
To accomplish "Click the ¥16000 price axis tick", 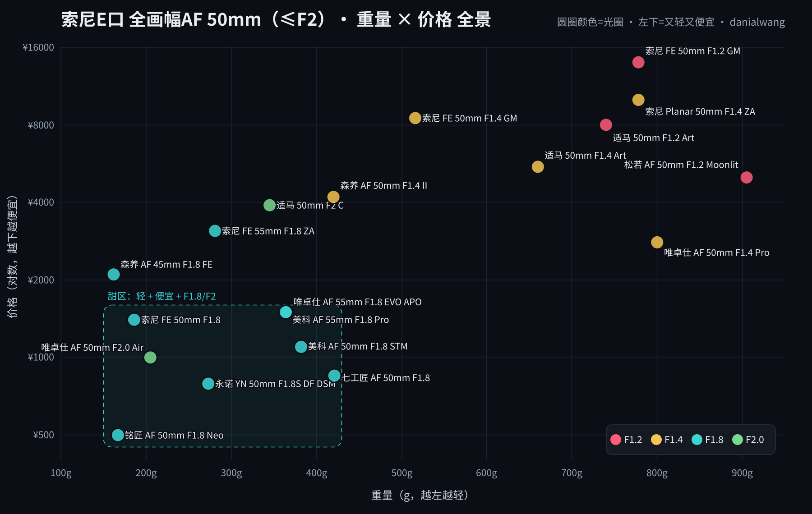I will tap(38, 47).
